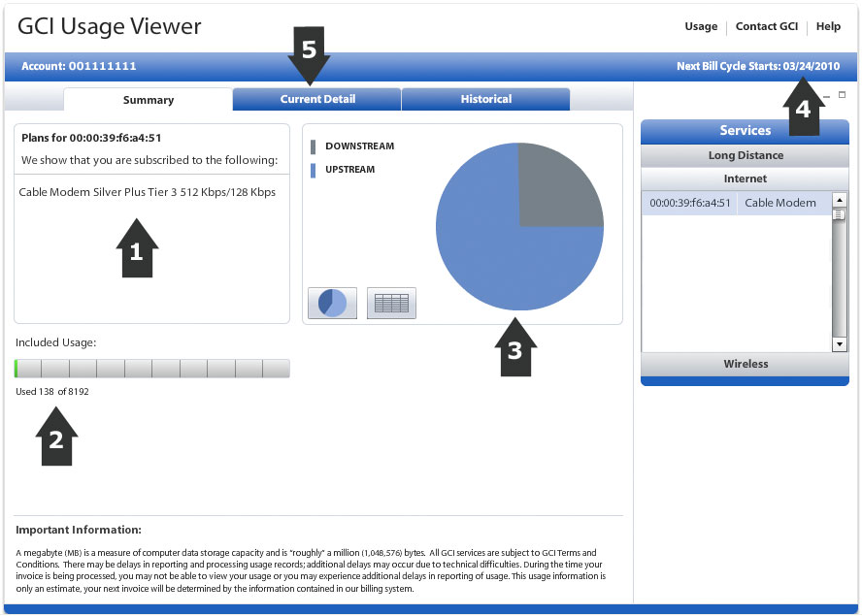Switch to table grid view
The width and height of the screenshot is (862, 616).
(391, 303)
